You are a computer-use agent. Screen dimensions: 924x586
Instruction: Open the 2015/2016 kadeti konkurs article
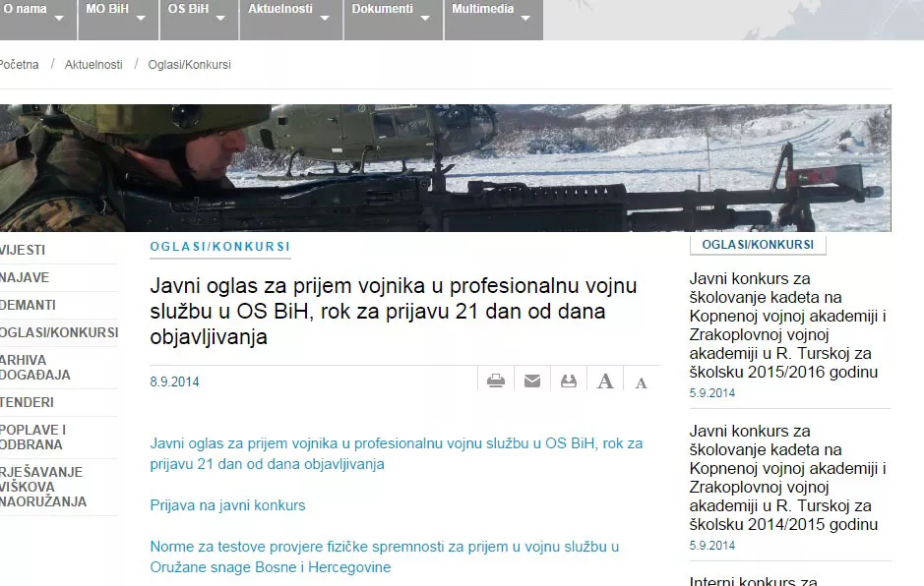787,325
